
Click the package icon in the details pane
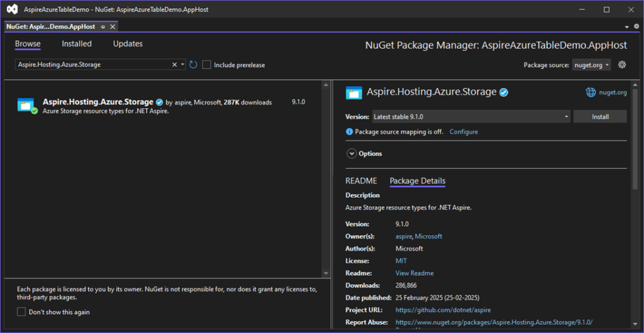354,93
